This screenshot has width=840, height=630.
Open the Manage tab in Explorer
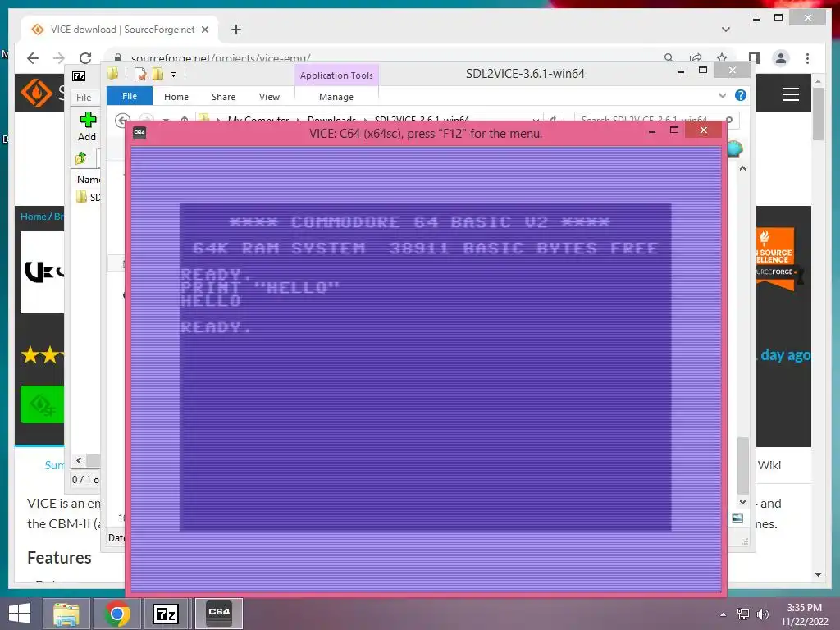[336, 97]
